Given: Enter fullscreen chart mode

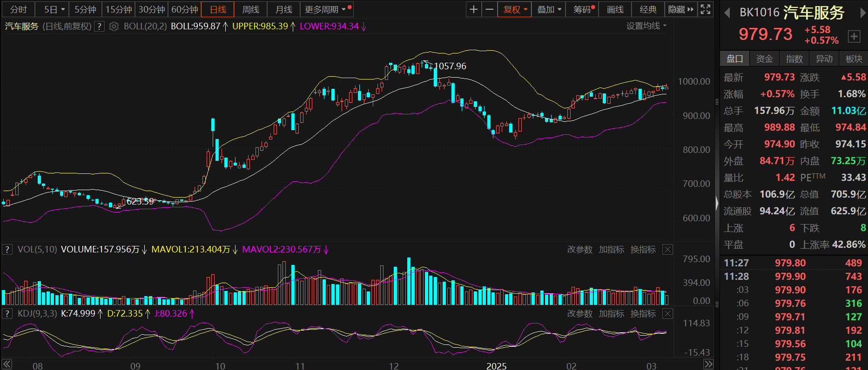Looking at the screenshot, I should pyautogui.click(x=706, y=9).
